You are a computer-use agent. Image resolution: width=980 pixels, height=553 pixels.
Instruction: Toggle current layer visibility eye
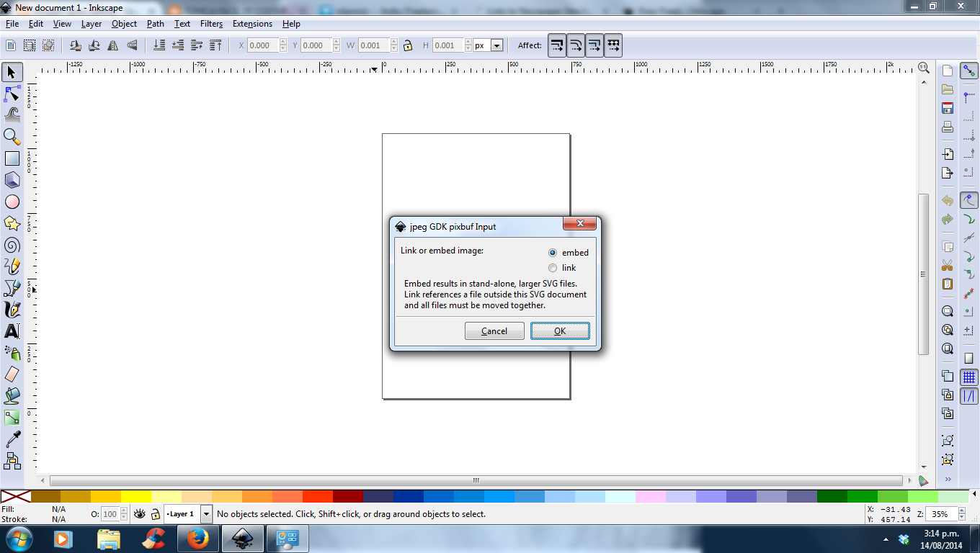pyautogui.click(x=140, y=514)
